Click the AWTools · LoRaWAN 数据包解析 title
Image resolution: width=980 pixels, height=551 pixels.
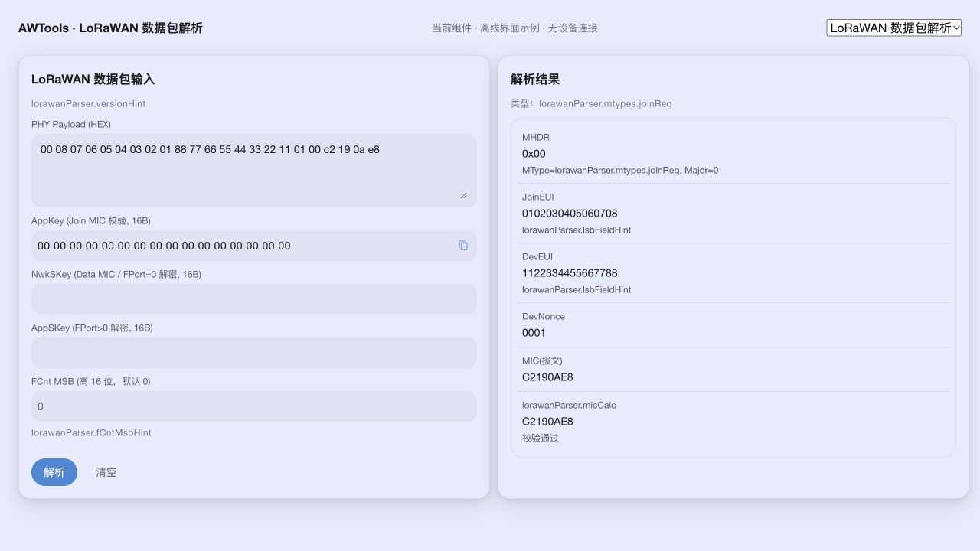(110, 28)
